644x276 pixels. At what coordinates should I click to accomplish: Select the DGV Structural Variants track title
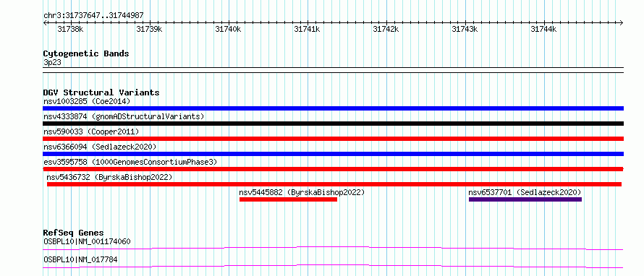click(101, 92)
